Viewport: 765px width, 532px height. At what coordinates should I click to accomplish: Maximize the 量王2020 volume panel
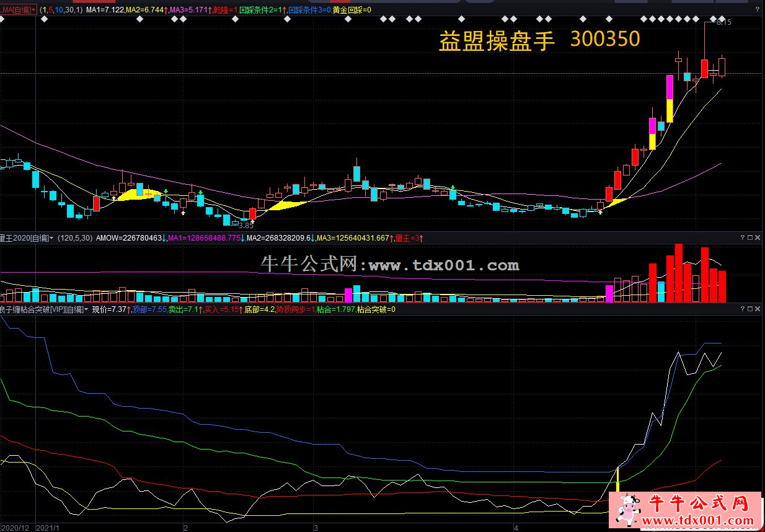click(750, 237)
